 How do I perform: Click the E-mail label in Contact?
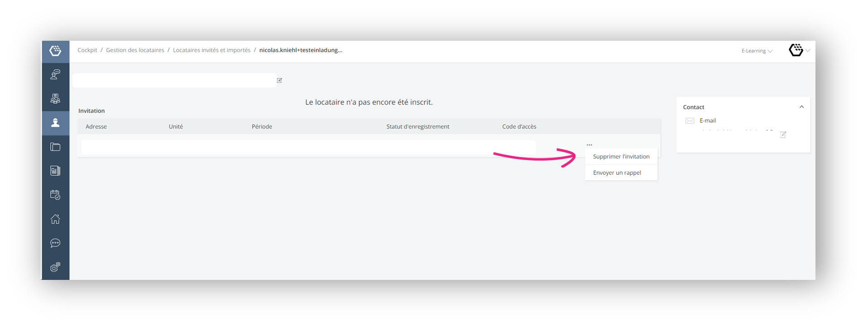tap(707, 121)
